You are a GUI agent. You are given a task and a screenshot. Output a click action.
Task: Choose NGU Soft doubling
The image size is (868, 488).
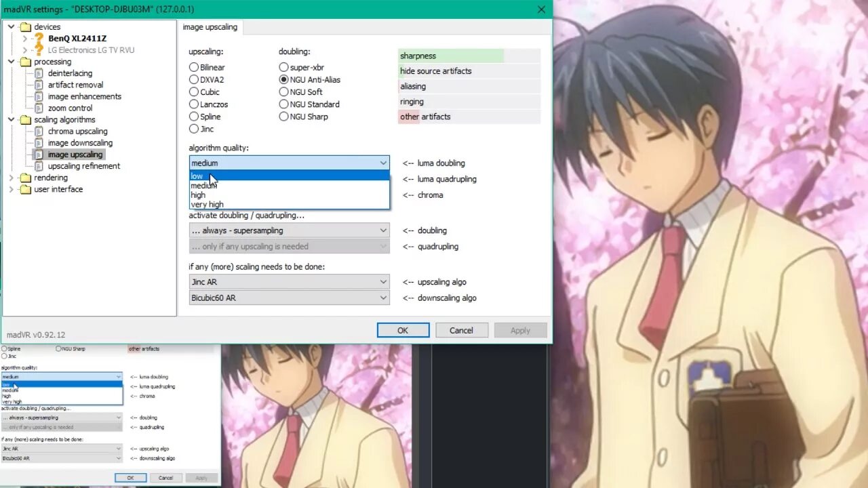click(283, 91)
